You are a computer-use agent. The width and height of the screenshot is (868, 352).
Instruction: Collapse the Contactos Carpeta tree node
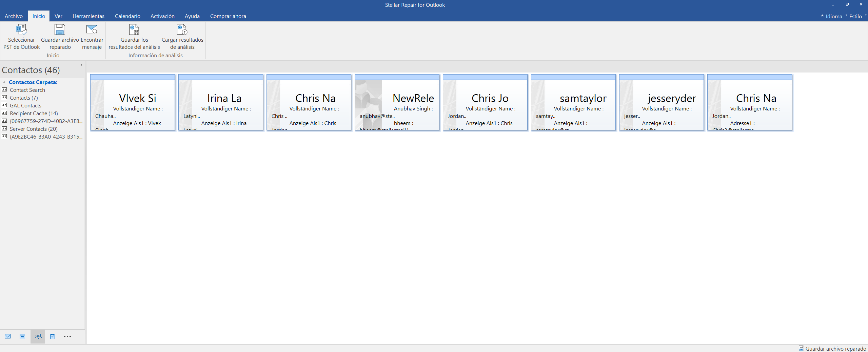4,82
